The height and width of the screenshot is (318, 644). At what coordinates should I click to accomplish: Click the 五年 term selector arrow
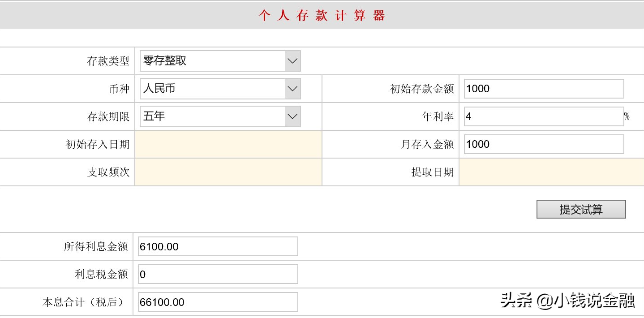(x=292, y=116)
